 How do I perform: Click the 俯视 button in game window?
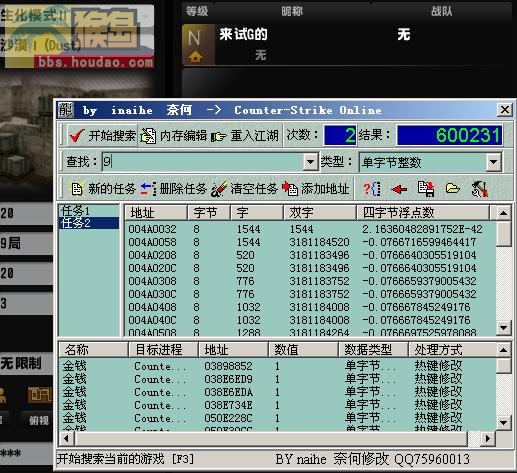[39, 420]
